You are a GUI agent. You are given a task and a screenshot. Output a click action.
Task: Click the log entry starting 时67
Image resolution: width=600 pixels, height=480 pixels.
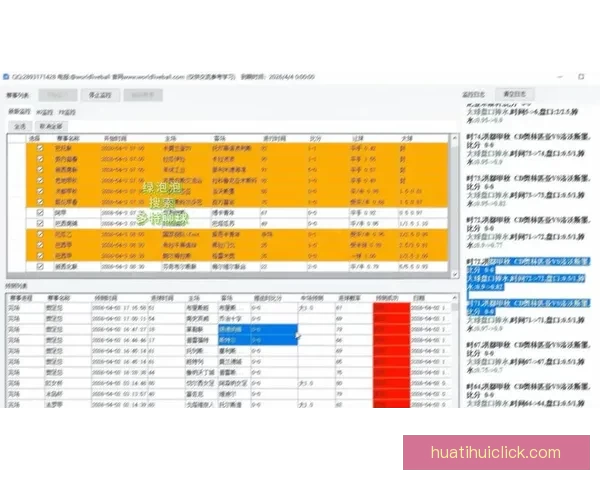pyautogui.click(x=527, y=357)
